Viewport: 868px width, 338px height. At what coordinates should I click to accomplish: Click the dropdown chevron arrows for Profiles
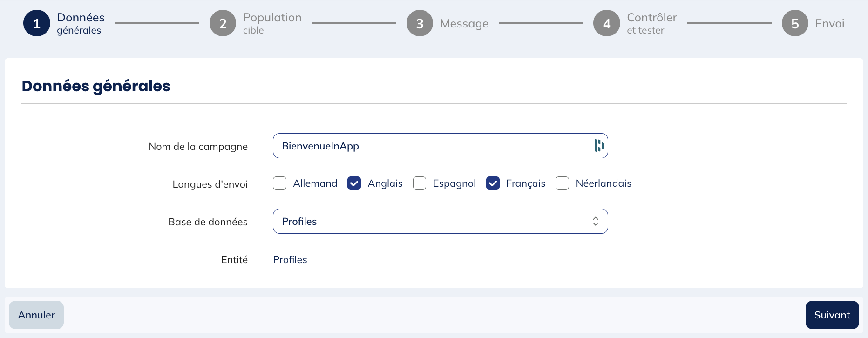click(596, 221)
